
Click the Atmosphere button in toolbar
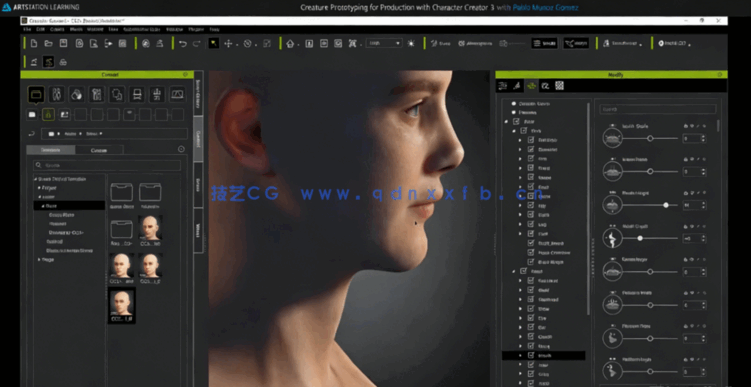point(475,44)
